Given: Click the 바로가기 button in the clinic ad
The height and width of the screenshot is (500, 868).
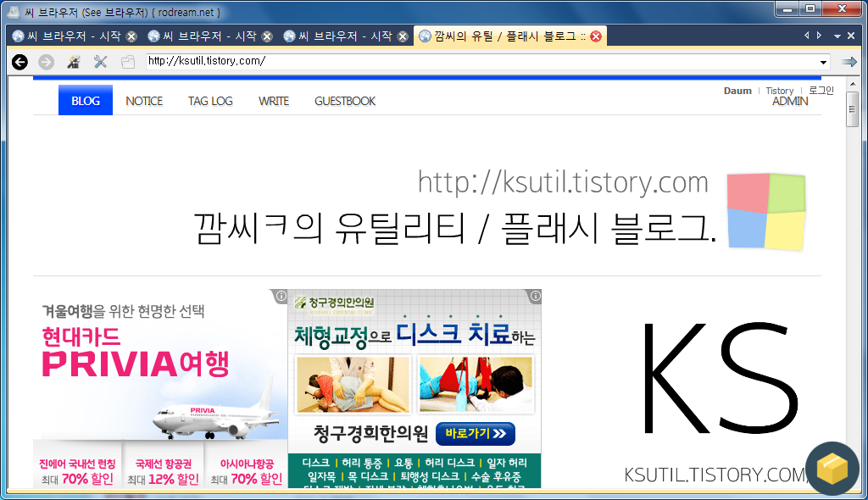Looking at the screenshot, I should coord(476,434).
